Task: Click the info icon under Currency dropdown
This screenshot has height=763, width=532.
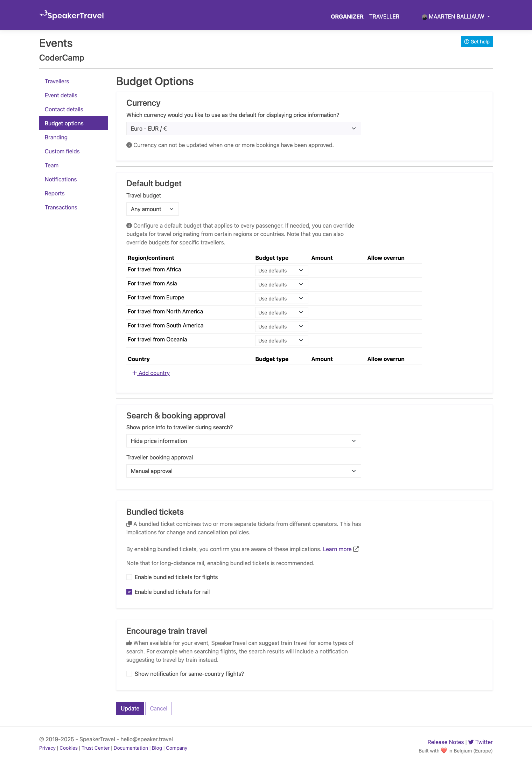Action: point(129,145)
